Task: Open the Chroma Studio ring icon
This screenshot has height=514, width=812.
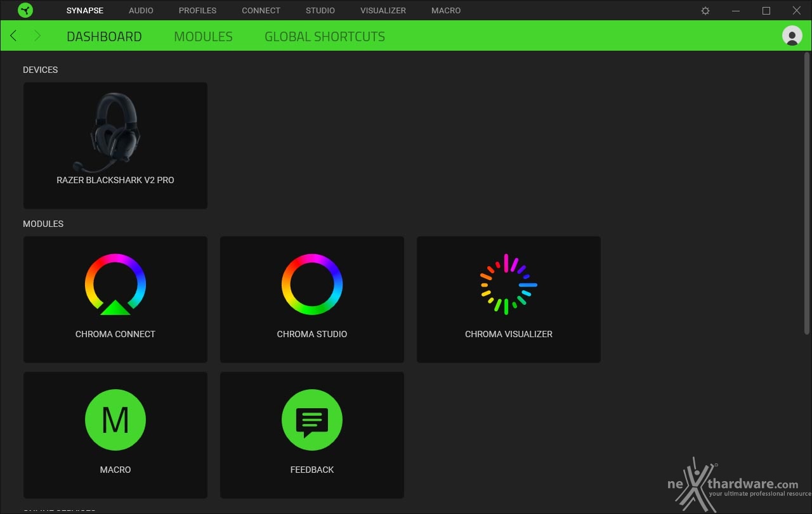Action: (312, 285)
